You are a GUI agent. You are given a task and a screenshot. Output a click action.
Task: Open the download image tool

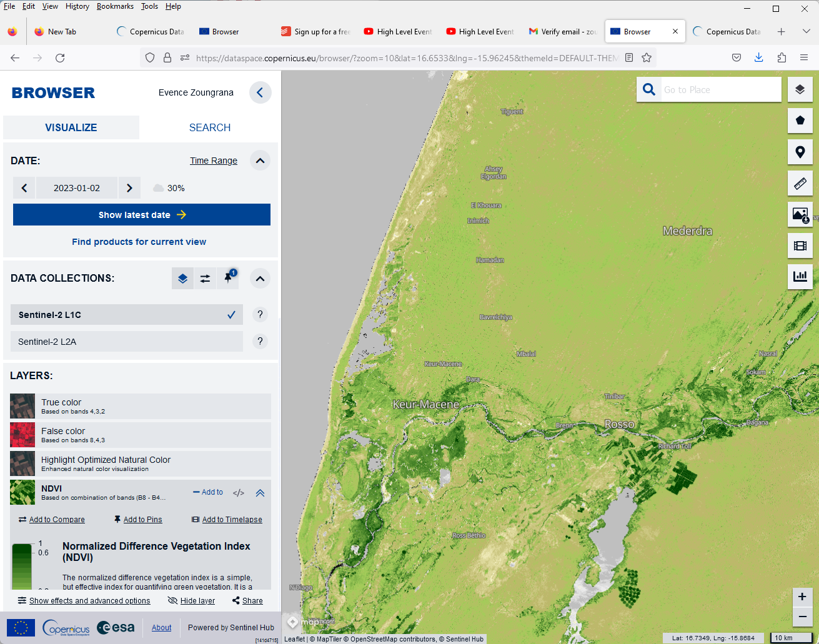click(x=800, y=214)
